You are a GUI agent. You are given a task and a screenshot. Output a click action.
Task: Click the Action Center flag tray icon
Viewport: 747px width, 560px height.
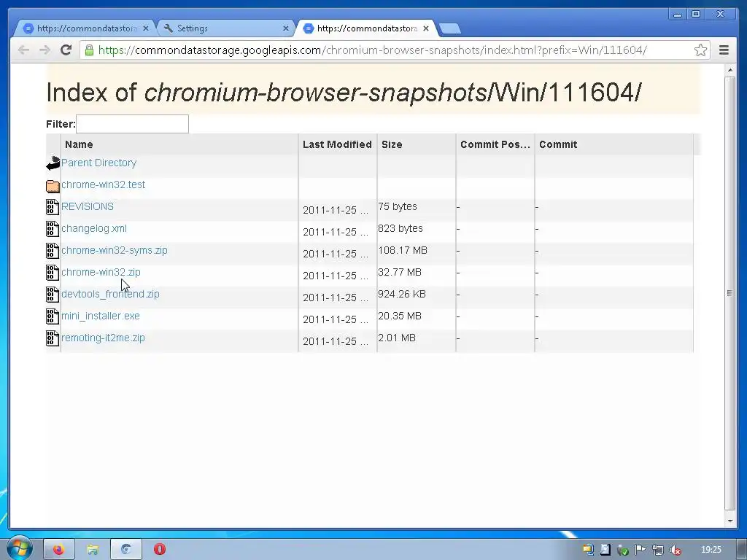pos(640,550)
